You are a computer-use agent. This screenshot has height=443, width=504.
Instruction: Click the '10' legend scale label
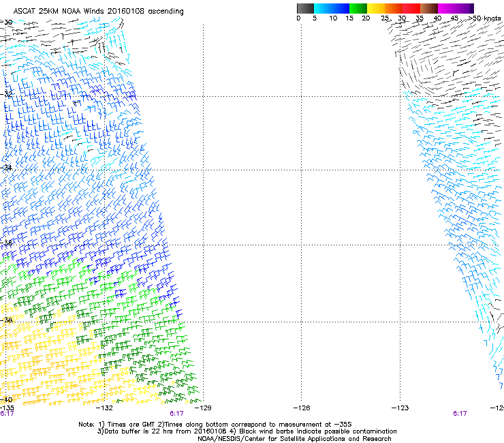click(x=333, y=18)
